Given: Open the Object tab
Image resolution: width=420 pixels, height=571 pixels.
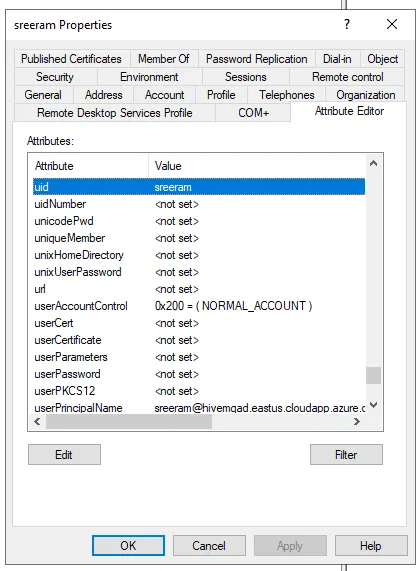Looking at the screenshot, I should 382,59.
